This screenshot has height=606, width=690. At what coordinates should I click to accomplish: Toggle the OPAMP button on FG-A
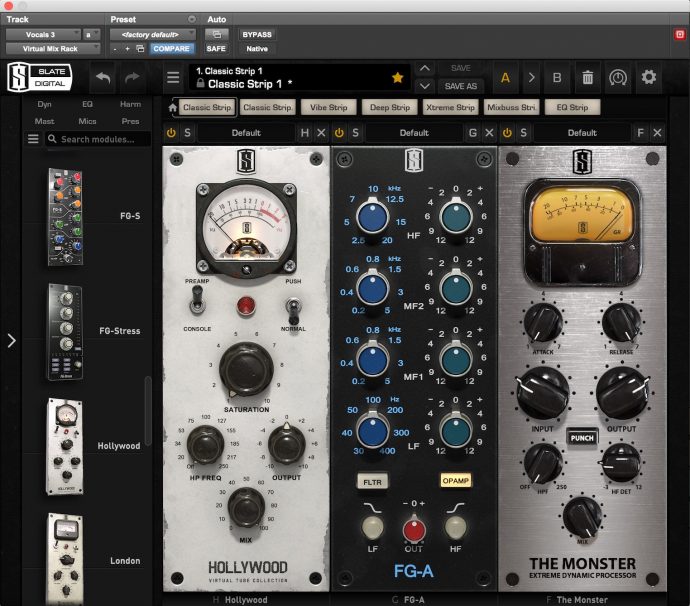(455, 480)
